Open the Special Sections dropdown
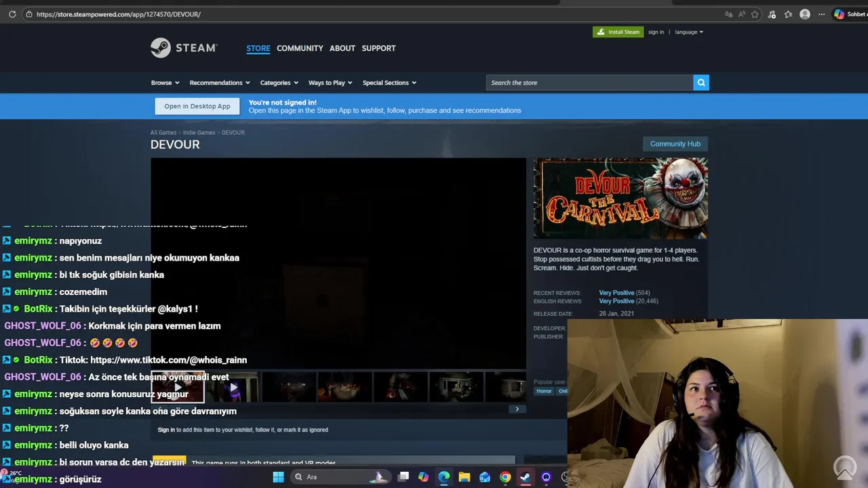 click(389, 83)
